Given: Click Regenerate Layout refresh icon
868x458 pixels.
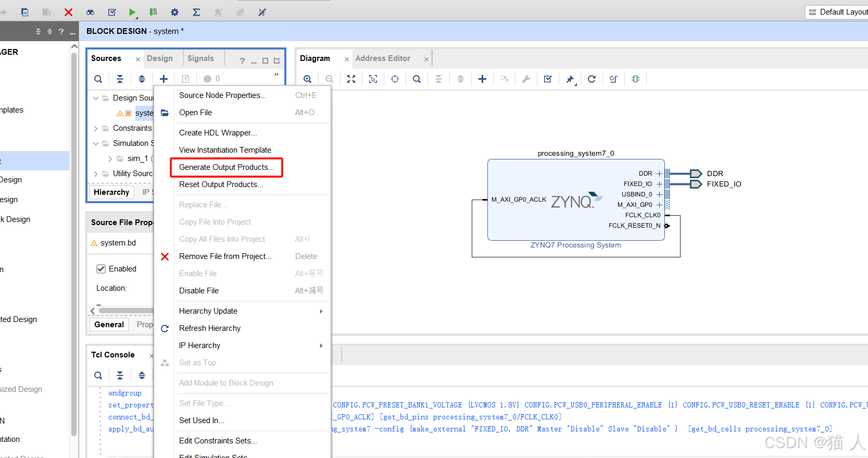Looking at the screenshot, I should pyautogui.click(x=592, y=79).
